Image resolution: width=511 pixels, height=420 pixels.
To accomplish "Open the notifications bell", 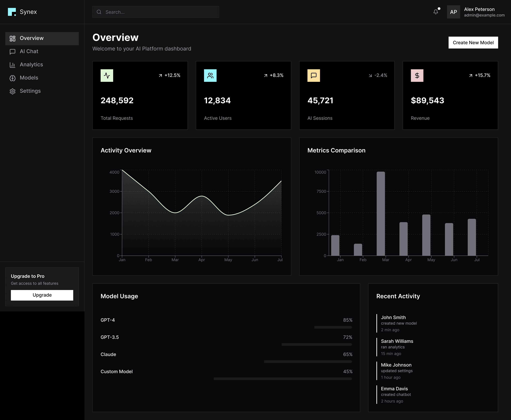I will [x=435, y=12].
